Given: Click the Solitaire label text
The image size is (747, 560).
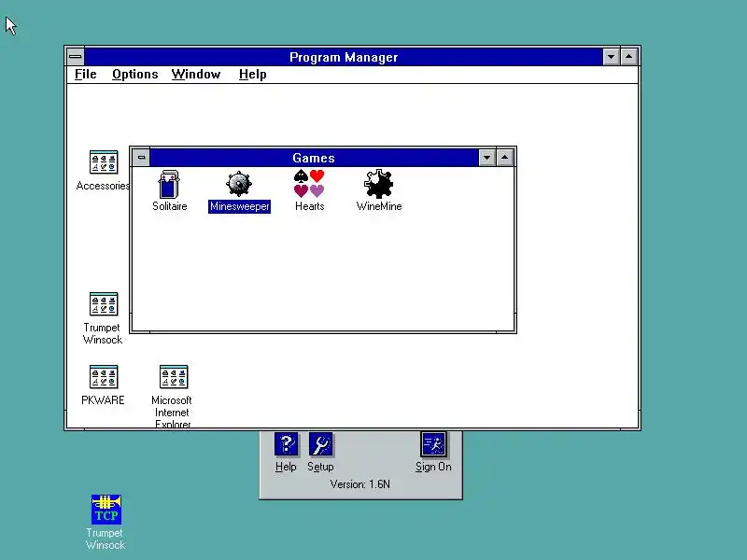Looking at the screenshot, I should click(170, 206).
